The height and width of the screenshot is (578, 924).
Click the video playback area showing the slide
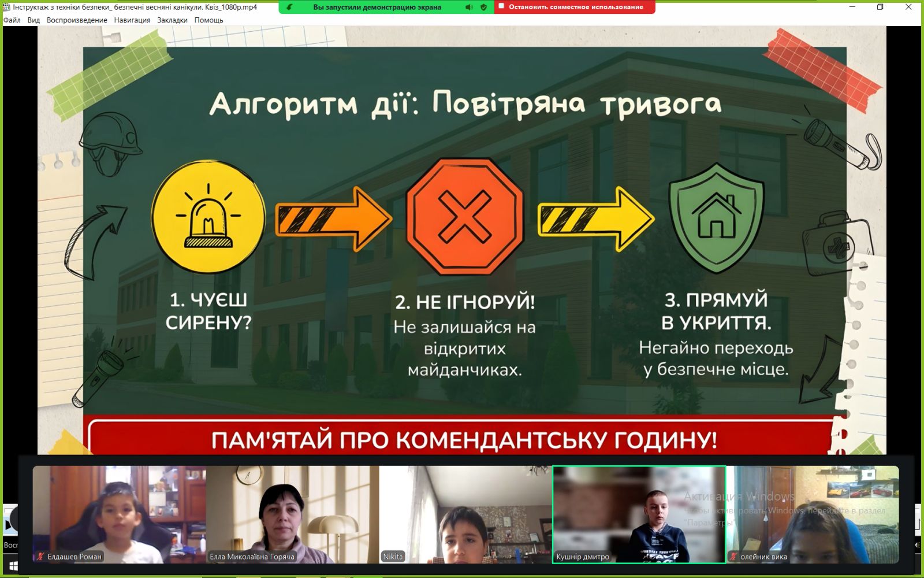coord(462,243)
